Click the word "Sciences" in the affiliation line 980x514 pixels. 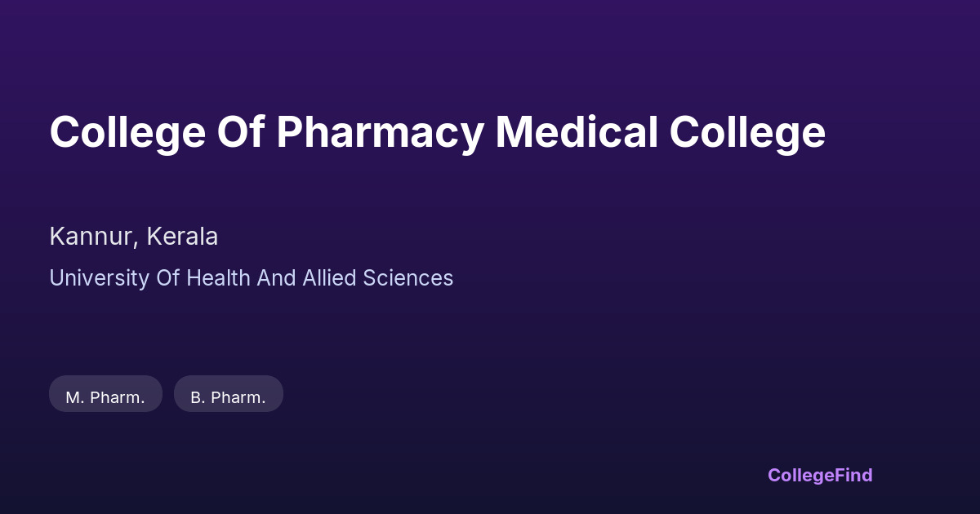click(x=408, y=278)
